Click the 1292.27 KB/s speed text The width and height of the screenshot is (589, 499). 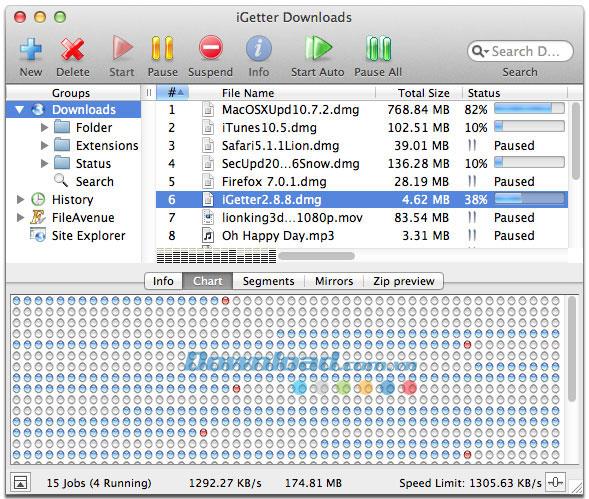(x=225, y=483)
